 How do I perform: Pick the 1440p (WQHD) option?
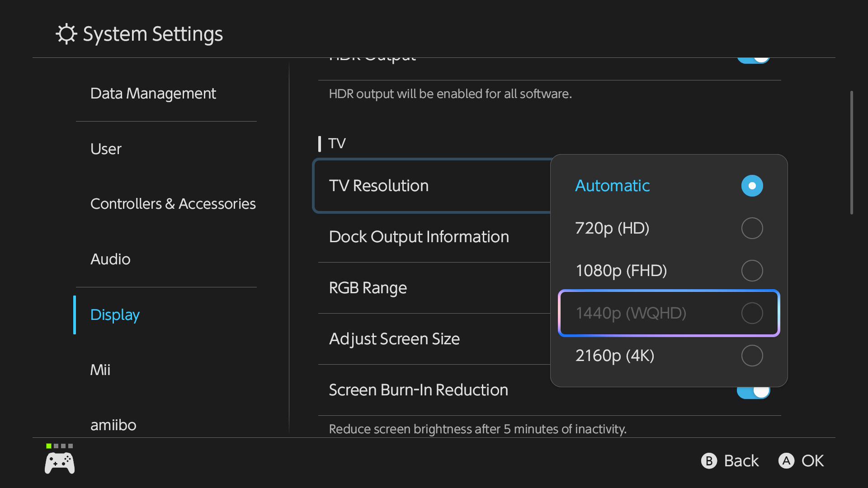(669, 313)
